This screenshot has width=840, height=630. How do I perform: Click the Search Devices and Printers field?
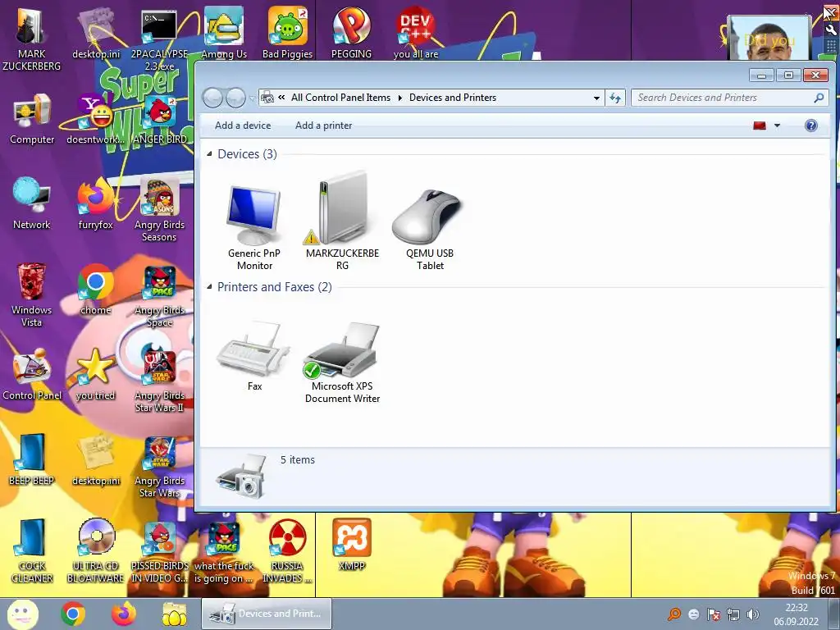(x=729, y=98)
